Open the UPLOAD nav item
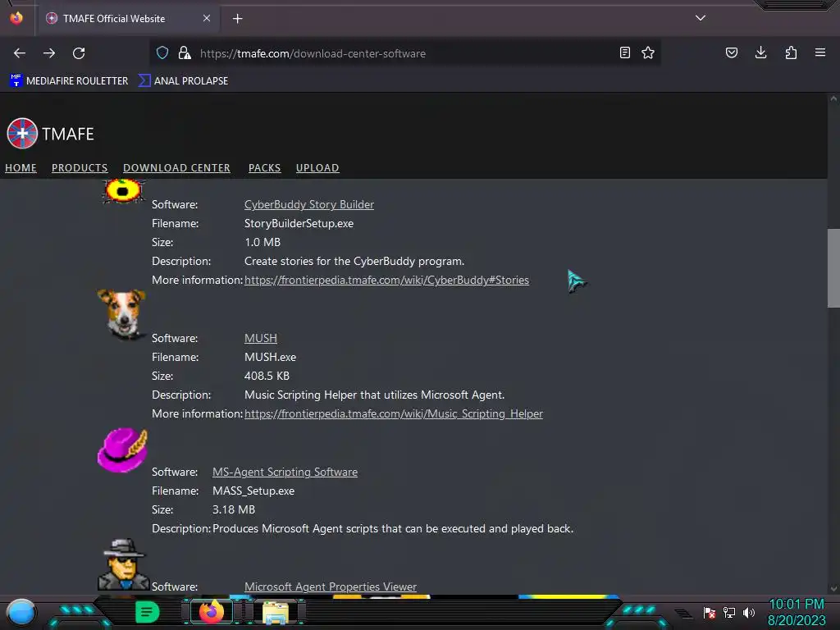The image size is (840, 630). (317, 167)
